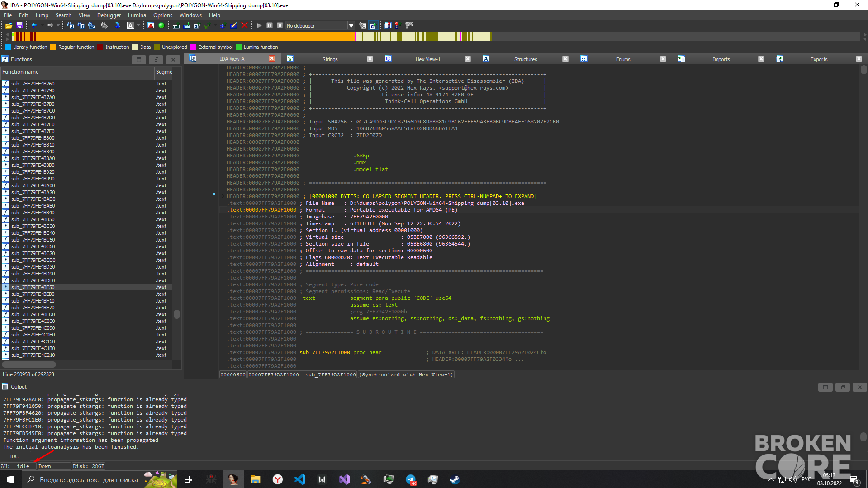Click the green circle toolbar icon
Viewport: 868px width, 488px height.
point(161,25)
